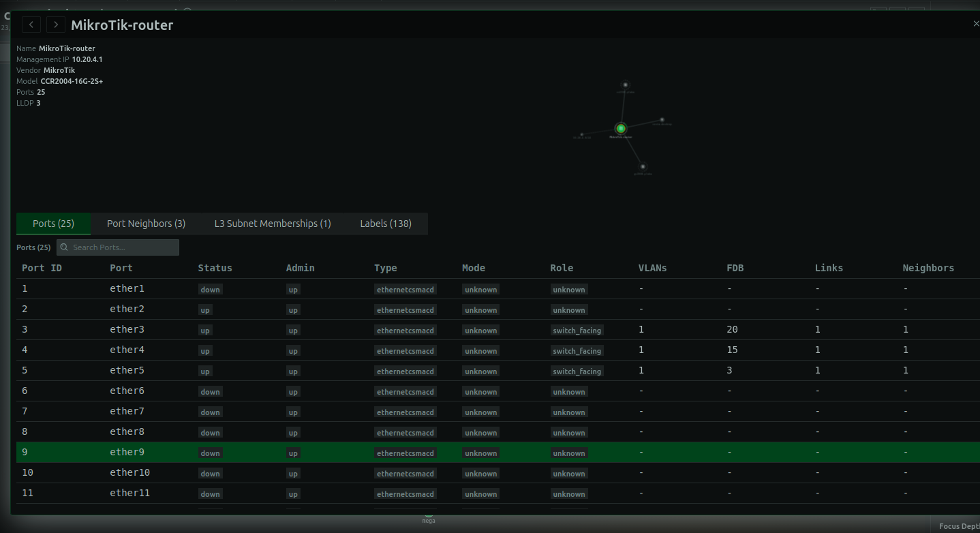Click admin up badge in ether10 row
The width and height of the screenshot is (980, 533).
pos(293,474)
